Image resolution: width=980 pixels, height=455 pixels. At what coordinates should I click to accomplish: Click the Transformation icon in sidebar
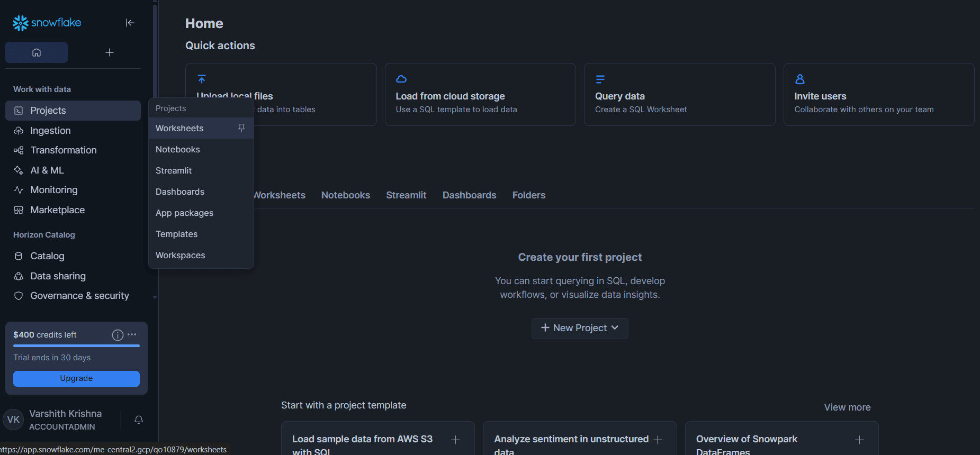19,150
